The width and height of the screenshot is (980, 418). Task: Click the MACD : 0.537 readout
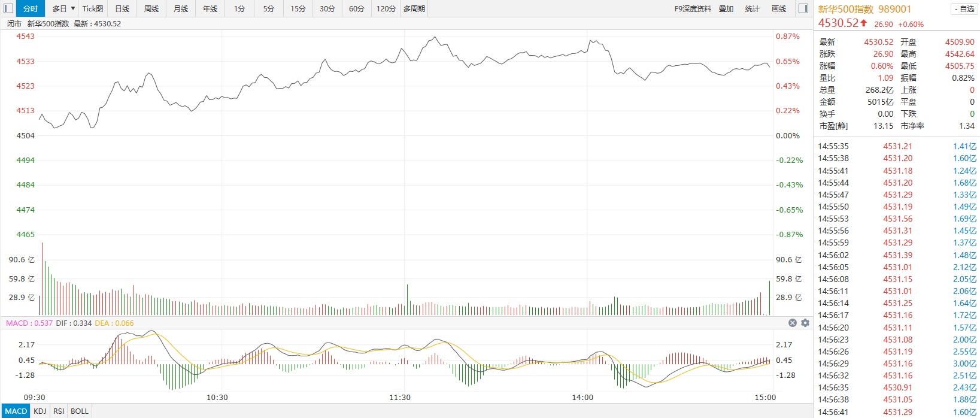[29, 323]
